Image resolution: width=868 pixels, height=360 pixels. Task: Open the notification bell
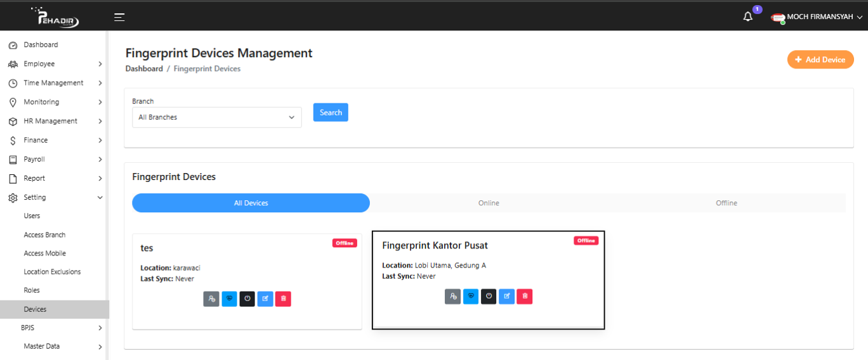(x=748, y=17)
